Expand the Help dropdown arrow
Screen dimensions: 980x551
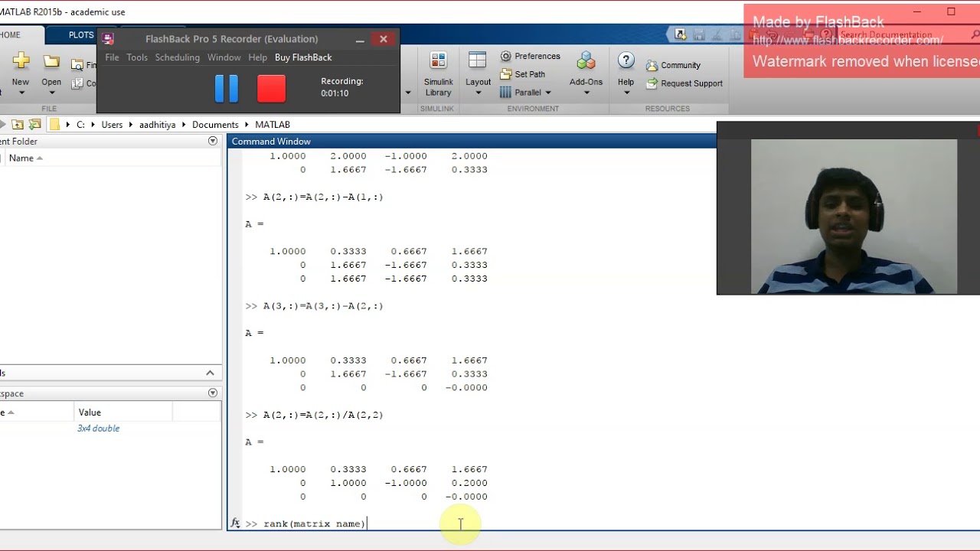tap(626, 93)
